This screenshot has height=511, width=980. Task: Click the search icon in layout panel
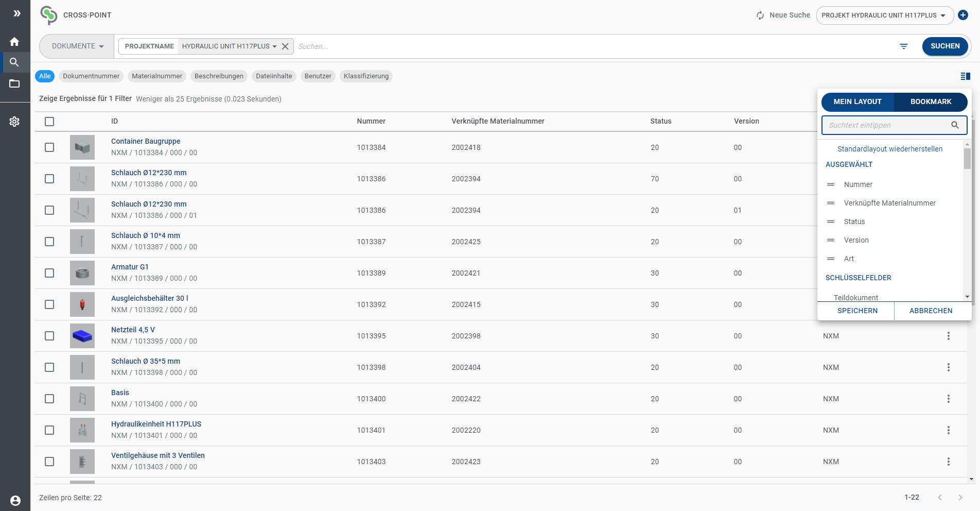(955, 125)
